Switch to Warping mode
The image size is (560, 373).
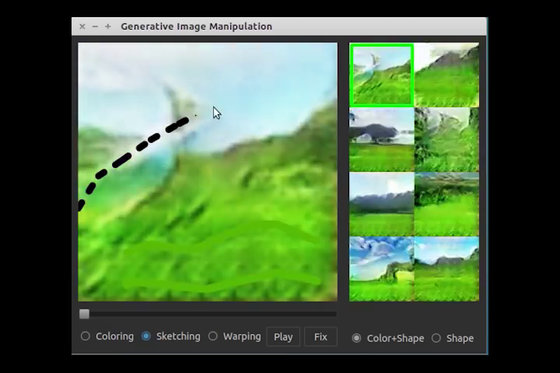213,336
